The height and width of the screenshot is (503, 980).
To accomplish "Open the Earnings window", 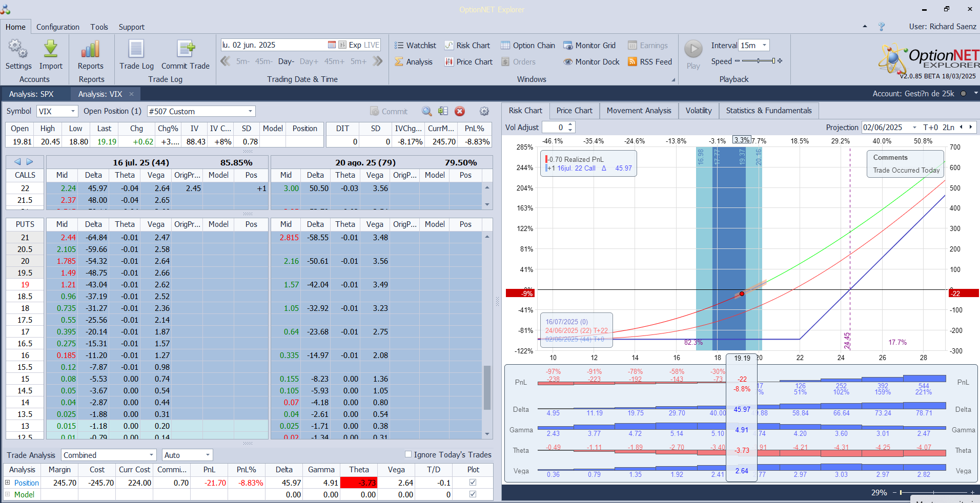I will pyautogui.click(x=648, y=46).
